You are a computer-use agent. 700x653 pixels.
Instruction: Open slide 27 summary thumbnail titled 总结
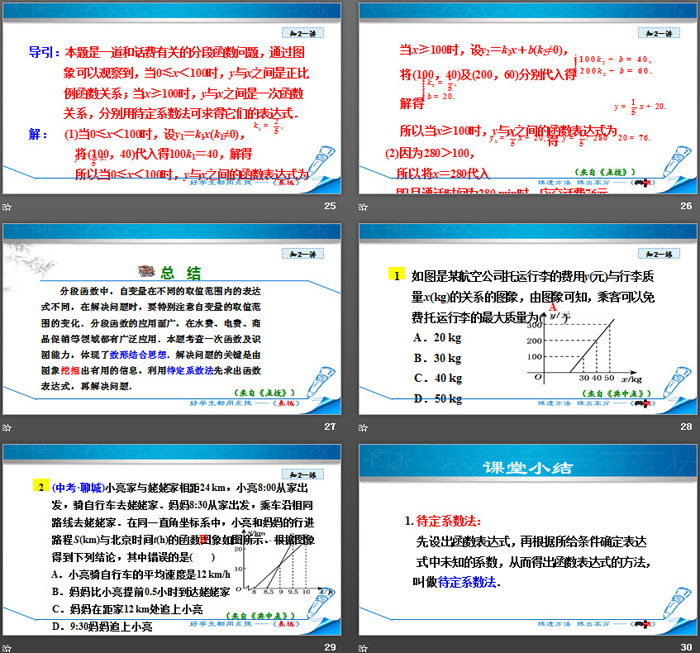point(172,319)
